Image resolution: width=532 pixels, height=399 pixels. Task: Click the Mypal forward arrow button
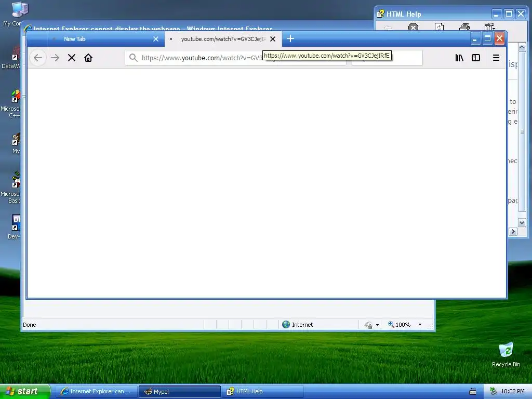click(55, 58)
